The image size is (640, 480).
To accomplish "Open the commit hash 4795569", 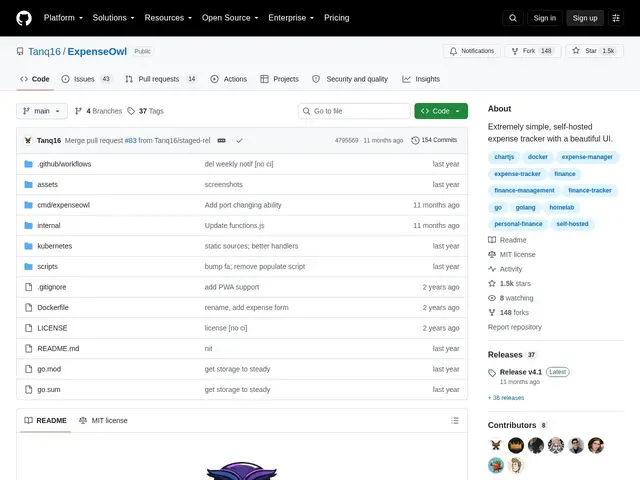I will tap(347, 140).
